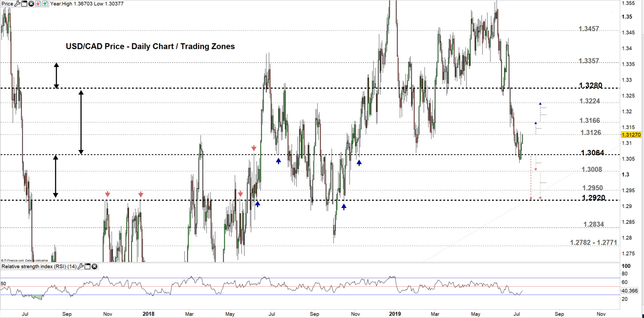
Task: Click the 1.35 price axis tick
Action: point(627,17)
